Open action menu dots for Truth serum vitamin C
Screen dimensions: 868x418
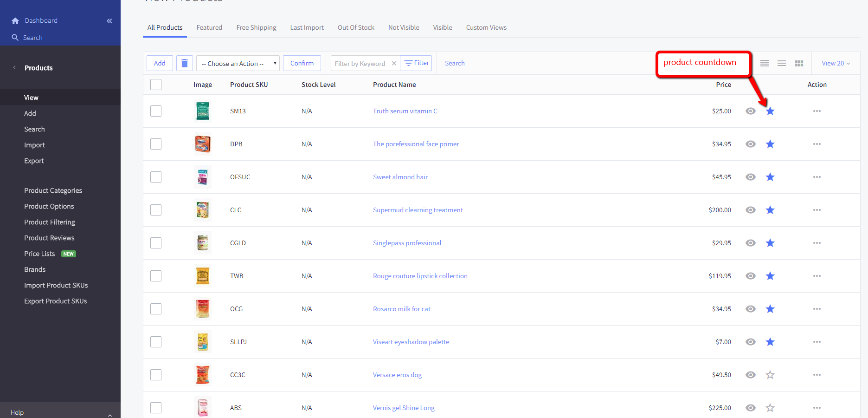pyautogui.click(x=817, y=111)
